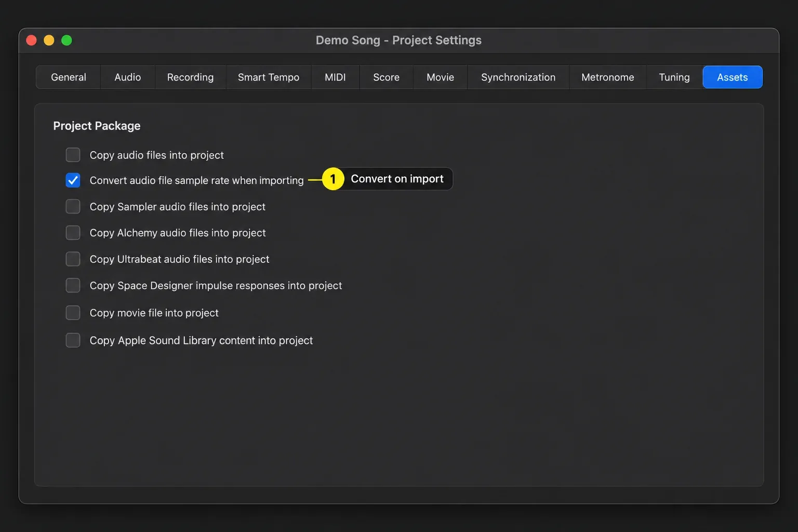Enable Copy Sampler audio files checkbox

(x=73, y=206)
